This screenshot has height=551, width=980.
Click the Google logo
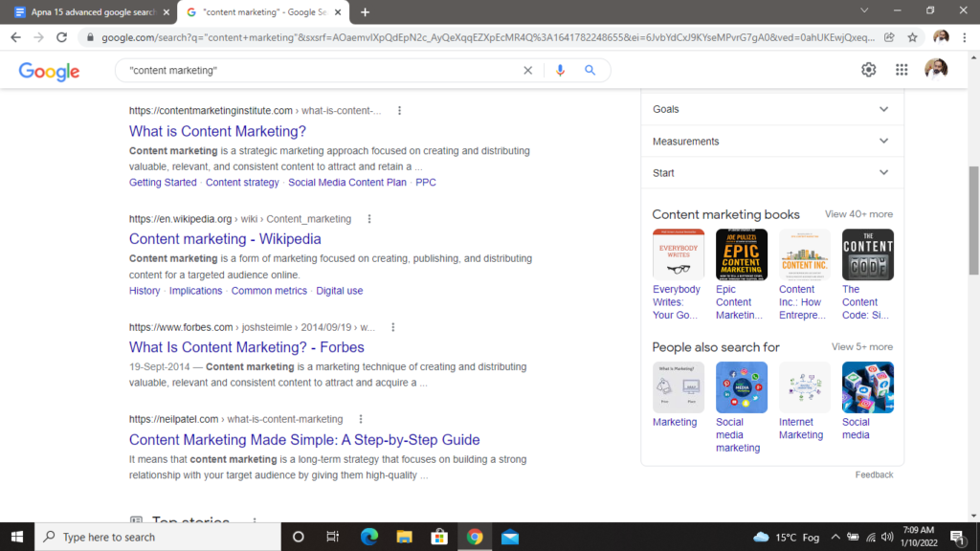point(49,71)
